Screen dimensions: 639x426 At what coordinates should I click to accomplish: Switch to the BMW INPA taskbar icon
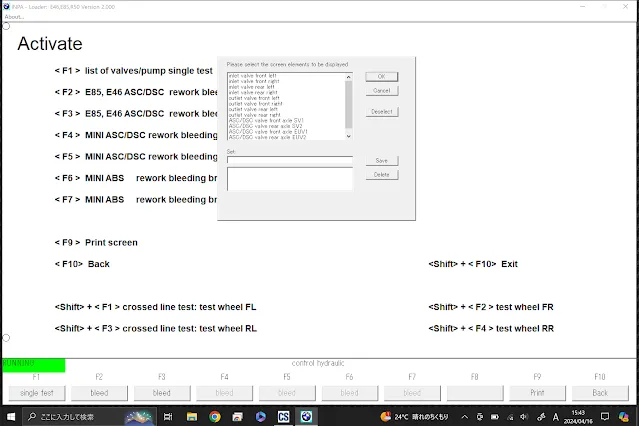(306, 416)
